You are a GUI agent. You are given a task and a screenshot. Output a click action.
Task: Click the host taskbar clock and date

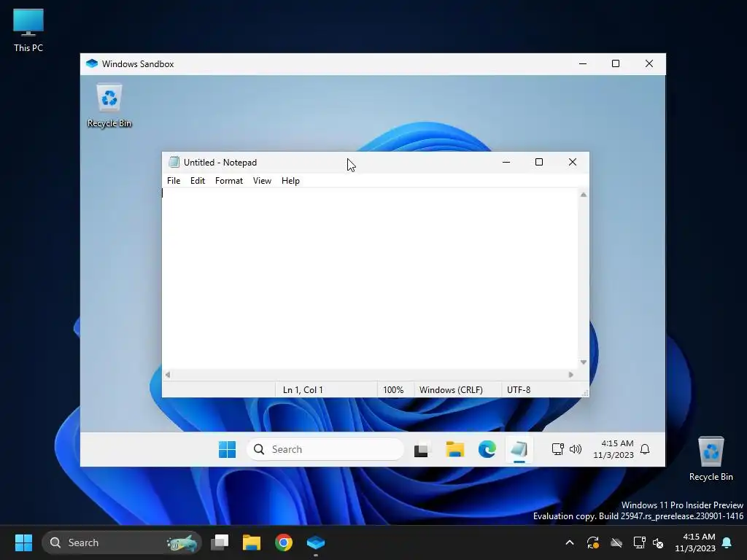coord(695,542)
